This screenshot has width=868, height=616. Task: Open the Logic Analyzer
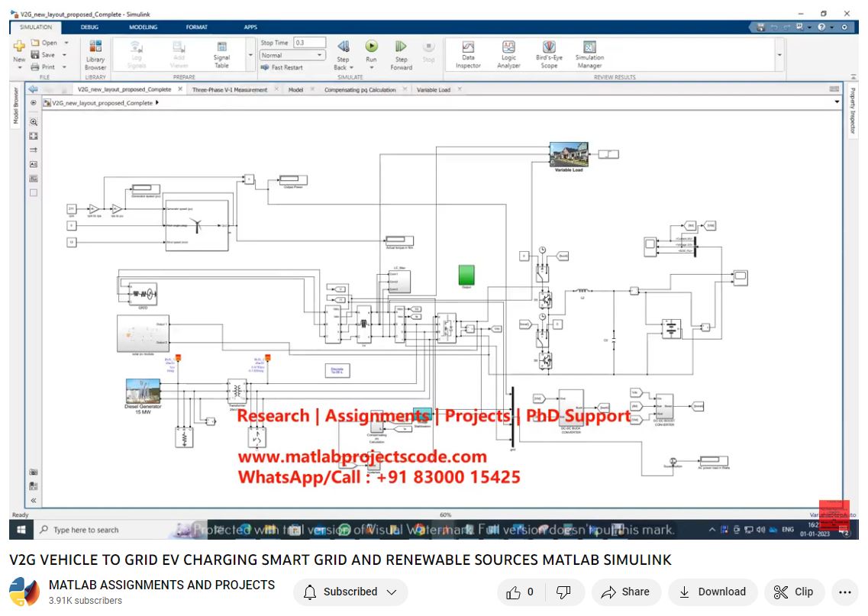(508, 53)
